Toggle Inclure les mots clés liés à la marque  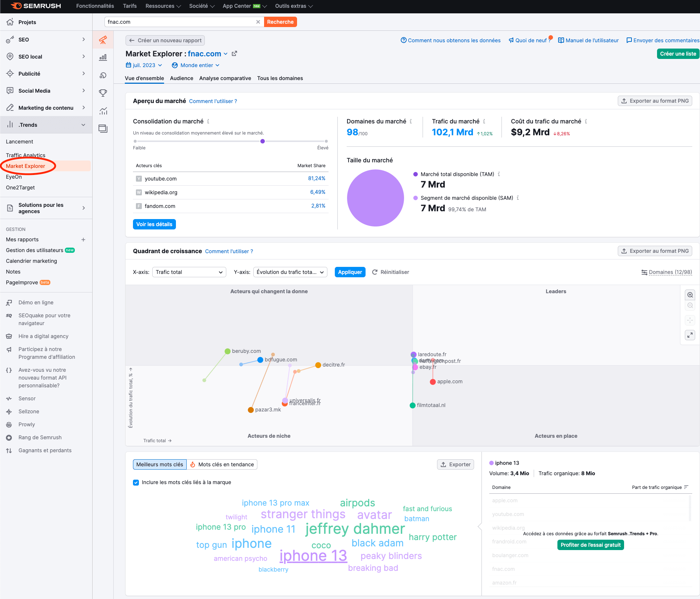click(136, 482)
